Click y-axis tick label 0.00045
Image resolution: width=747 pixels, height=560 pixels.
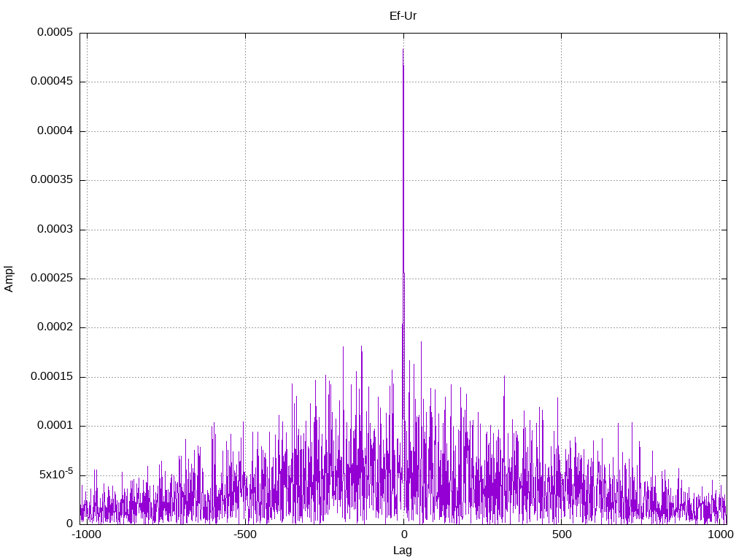click(52, 82)
